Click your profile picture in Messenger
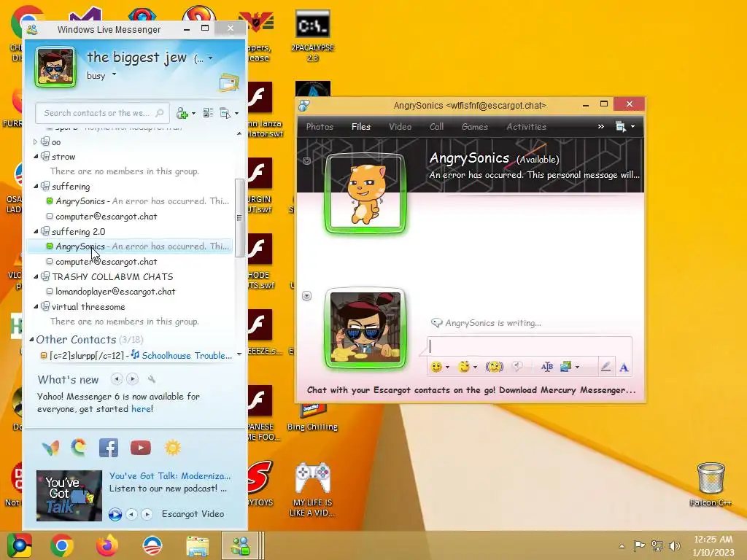 tap(55, 67)
